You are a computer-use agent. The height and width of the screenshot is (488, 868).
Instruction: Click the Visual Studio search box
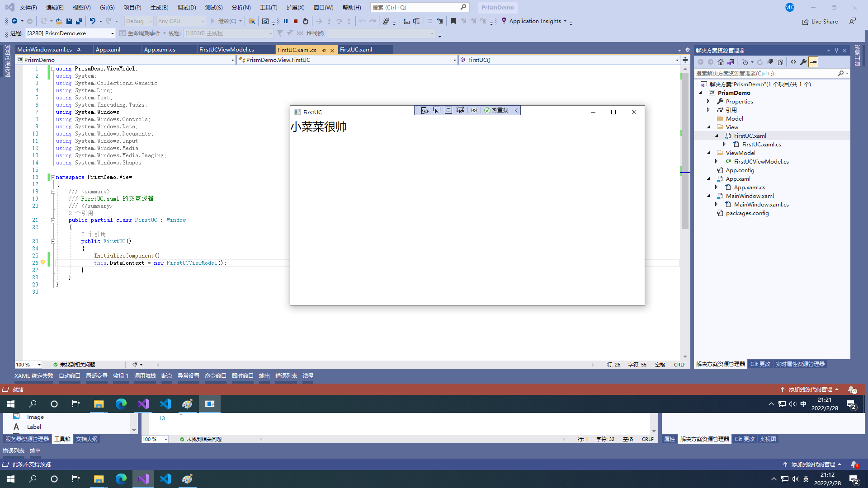click(x=416, y=8)
